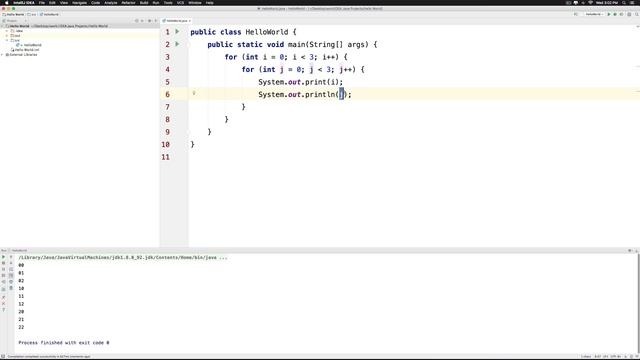Click Hello World in navigation breadcrumb
The image size is (640, 360).
(x=13, y=14)
